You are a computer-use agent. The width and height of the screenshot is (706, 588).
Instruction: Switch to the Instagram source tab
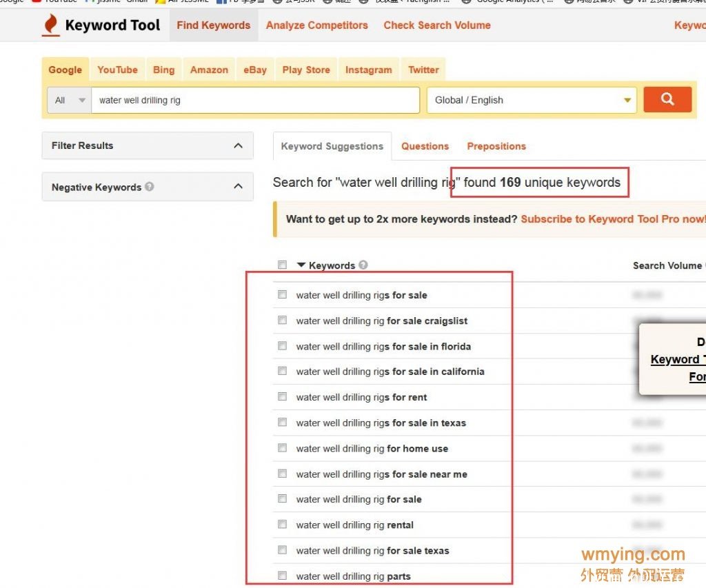(368, 70)
